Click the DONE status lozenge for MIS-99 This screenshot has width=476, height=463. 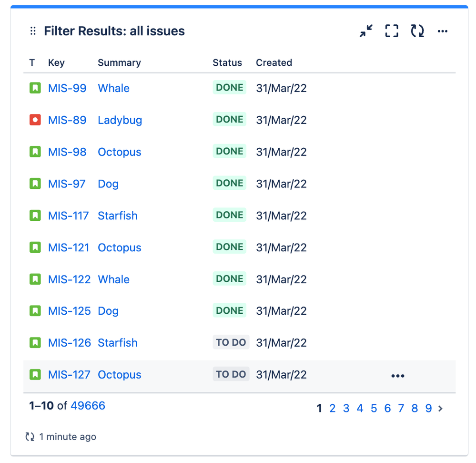[229, 88]
